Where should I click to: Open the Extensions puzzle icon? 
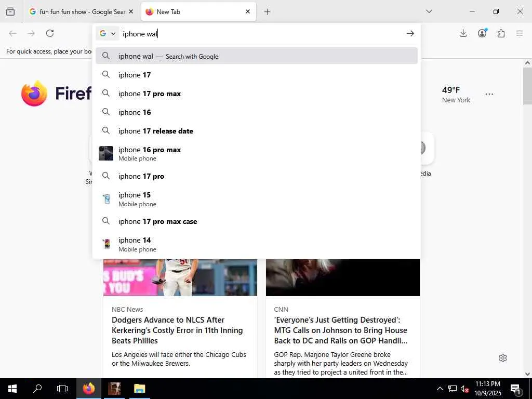coord(501,33)
